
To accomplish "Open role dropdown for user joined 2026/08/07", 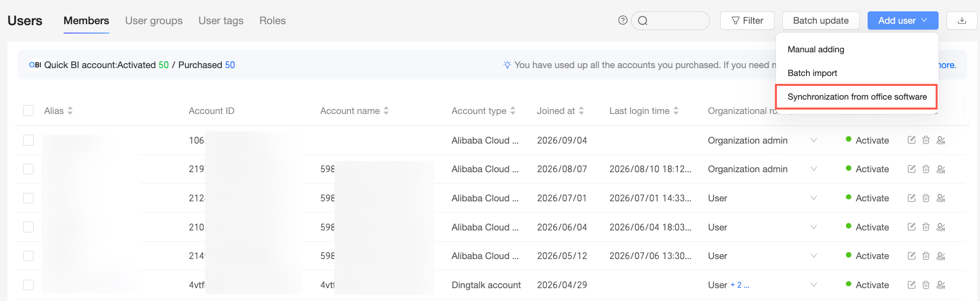I will coord(814,169).
